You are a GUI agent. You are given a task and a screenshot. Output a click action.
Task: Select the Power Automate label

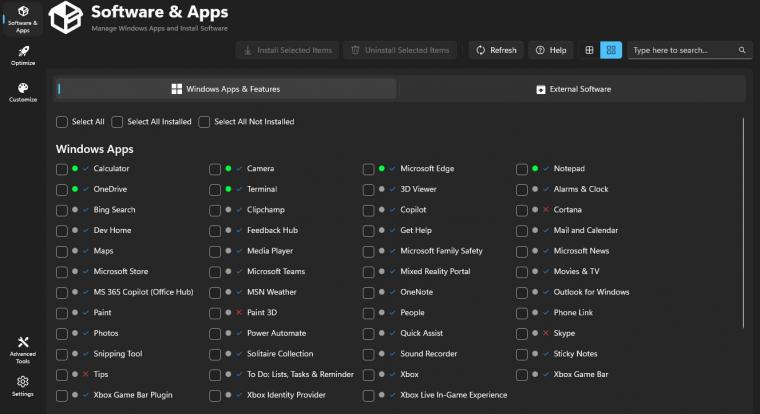click(276, 333)
